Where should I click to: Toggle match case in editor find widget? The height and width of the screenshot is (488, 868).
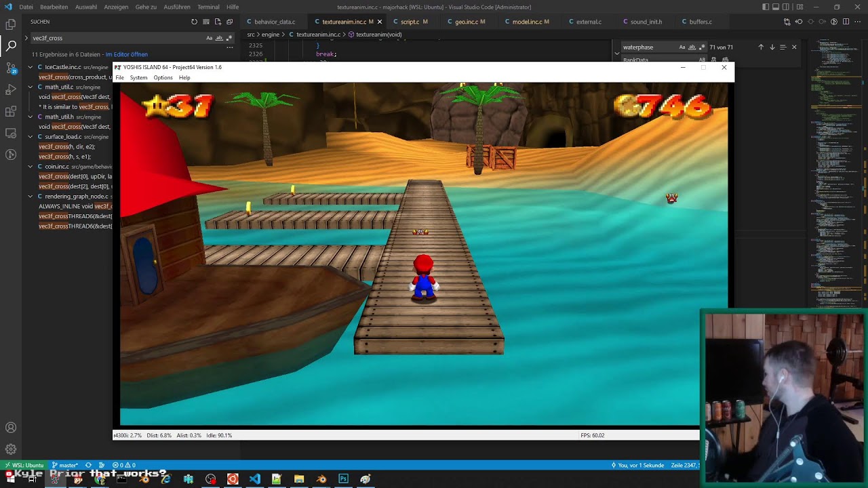coord(682,47)
